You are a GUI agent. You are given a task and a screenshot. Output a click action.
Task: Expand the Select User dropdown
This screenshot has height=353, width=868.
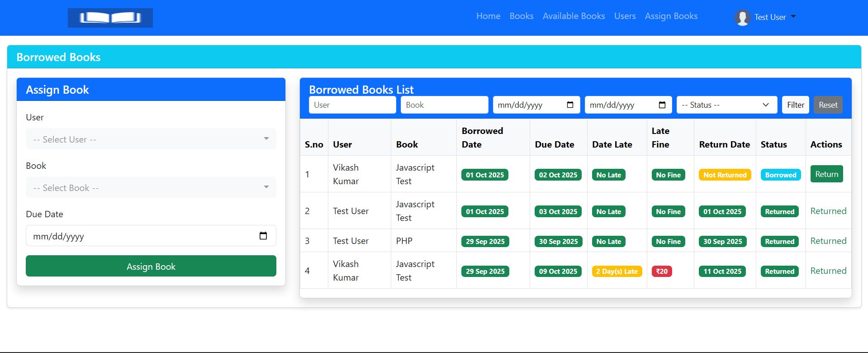(151, 139)
